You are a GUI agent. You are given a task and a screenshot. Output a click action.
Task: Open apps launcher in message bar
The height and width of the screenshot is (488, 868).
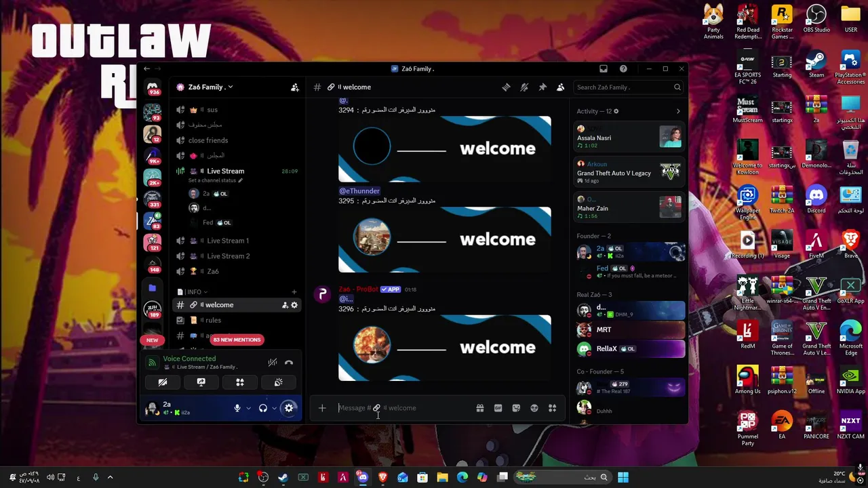click(552, 408)
